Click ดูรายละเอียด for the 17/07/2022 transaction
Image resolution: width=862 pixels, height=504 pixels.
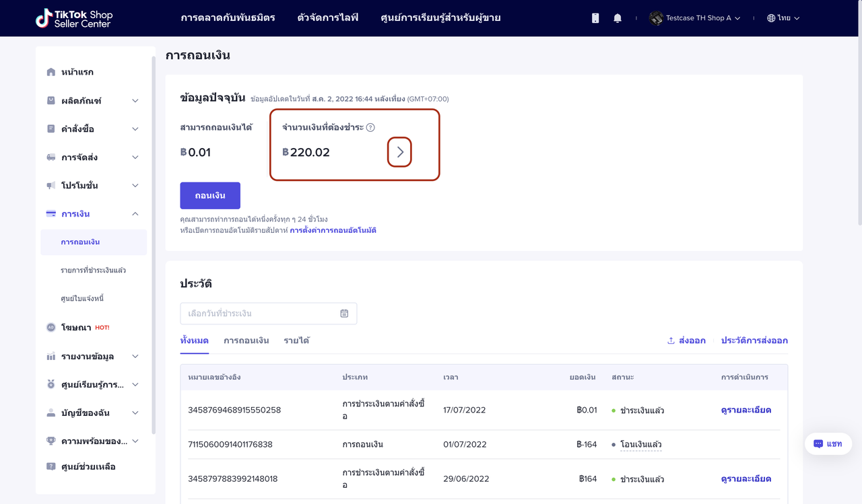coord(745,410)
